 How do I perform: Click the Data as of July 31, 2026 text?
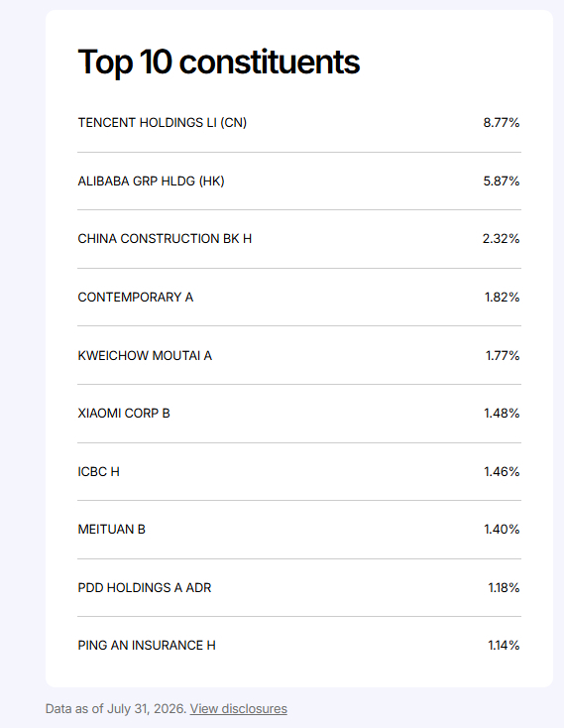116,709
